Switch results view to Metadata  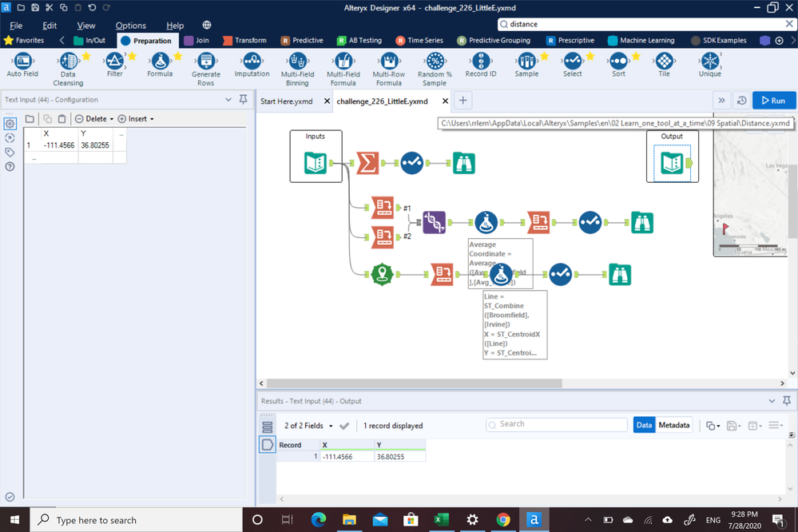click(x=673, y=425)
